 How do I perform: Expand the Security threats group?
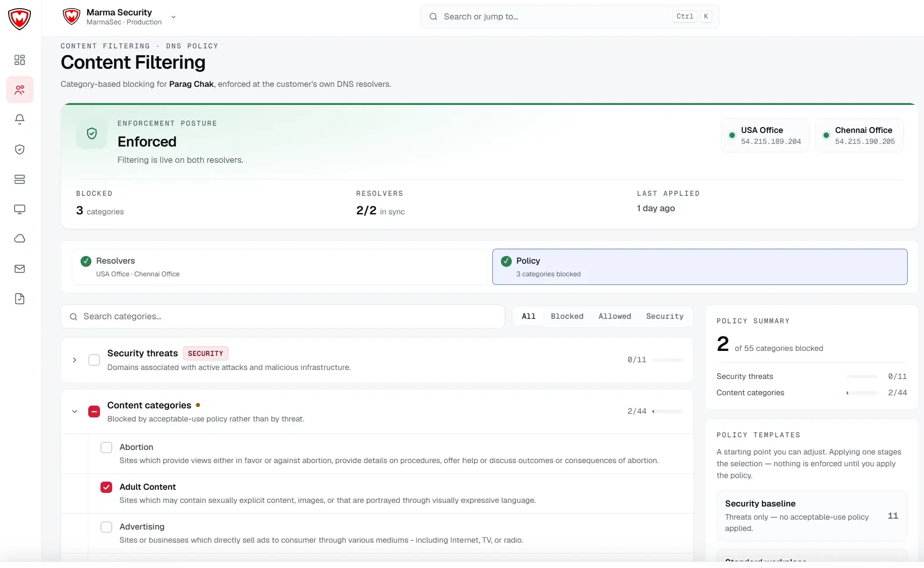(75, 360)
